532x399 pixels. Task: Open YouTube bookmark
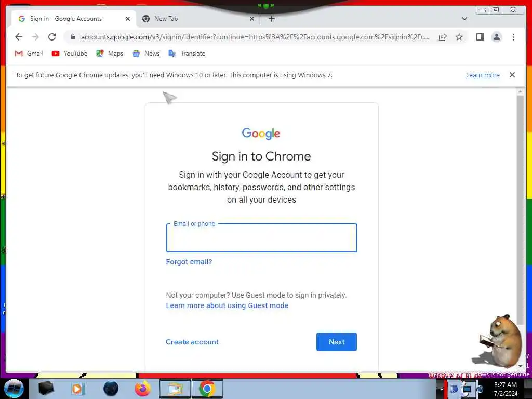point(69,54)
